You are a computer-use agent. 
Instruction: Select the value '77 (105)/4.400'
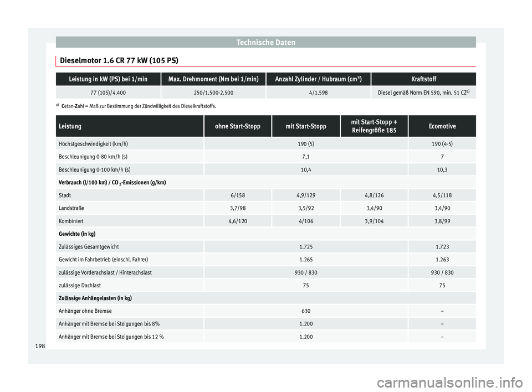(108, 92)
